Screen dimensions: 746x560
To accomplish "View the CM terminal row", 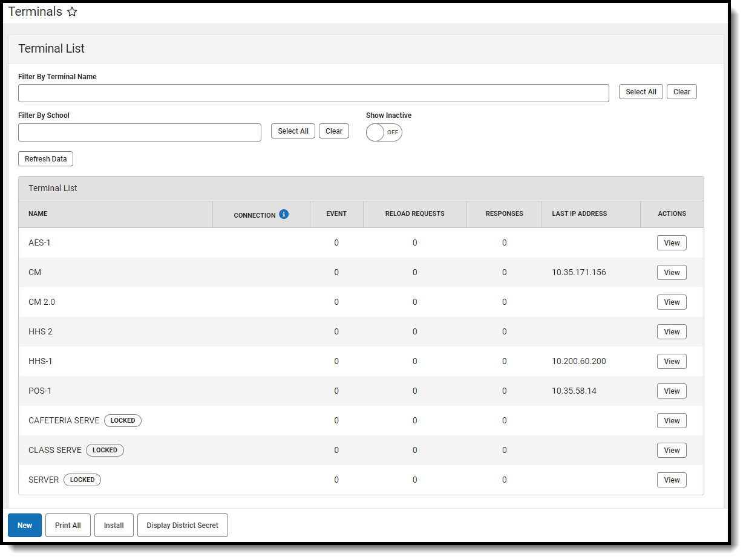I will point(672,273).
